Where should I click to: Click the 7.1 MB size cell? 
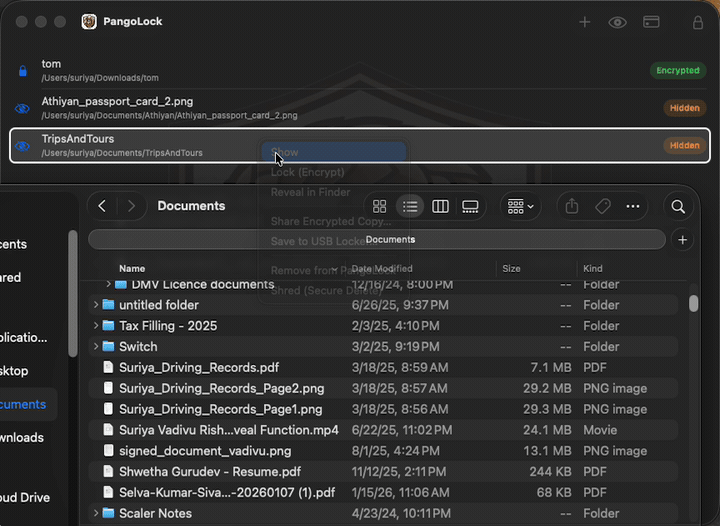click(551, 368)
